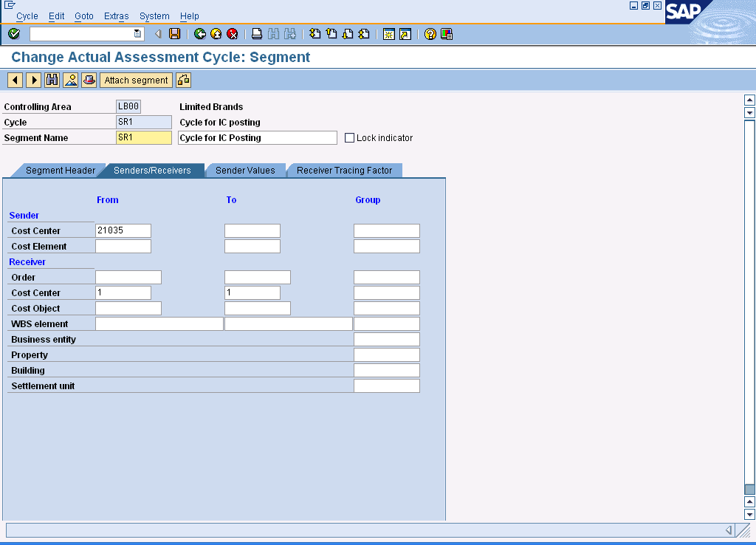Image resolution: width=756 pixels, height=545 pixels.
Task: Click Sender Cost Element Group field
Action: (387, 246)
